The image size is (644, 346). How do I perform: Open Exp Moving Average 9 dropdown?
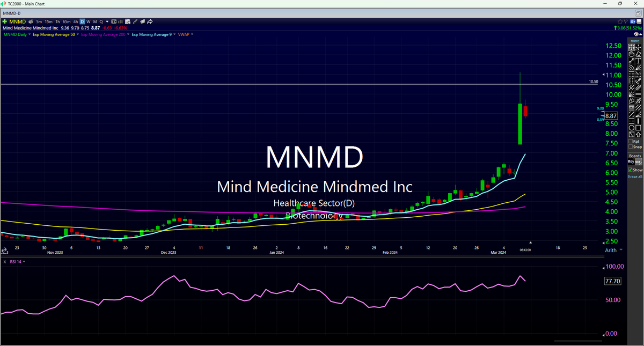pyautogui.click(x=175, y=34)
